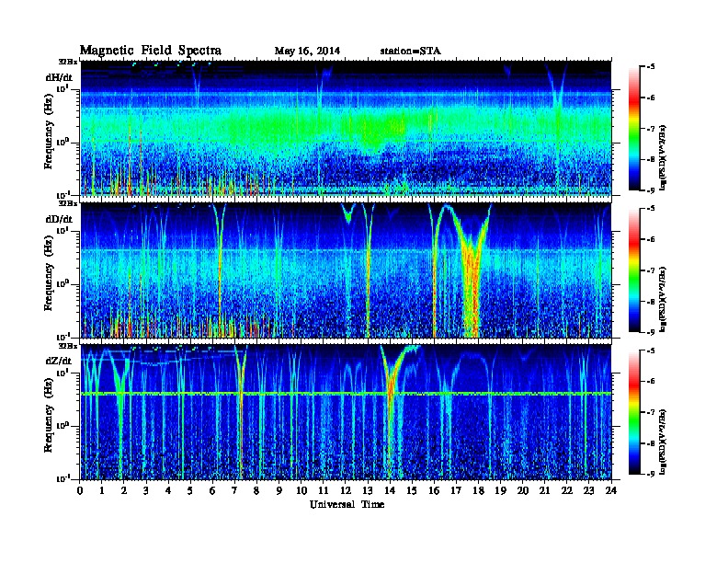Screen dimensions: 728x563
Task: Click the 10^1 frequency tick of the dD/dt panel
Action: point(63,230)
